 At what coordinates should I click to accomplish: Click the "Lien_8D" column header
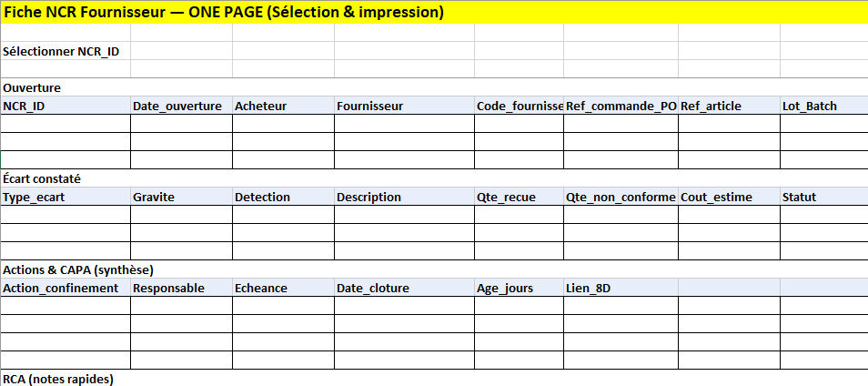(x=590, y=288)
